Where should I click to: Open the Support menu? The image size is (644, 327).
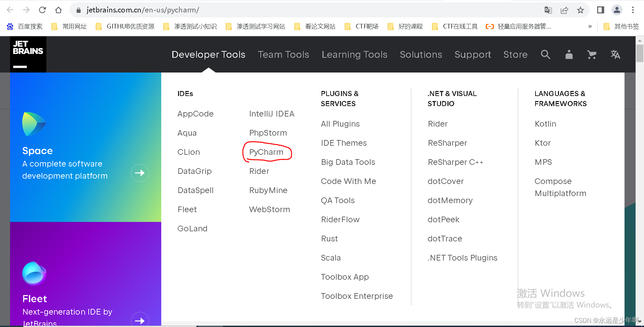tap(473, 54)
